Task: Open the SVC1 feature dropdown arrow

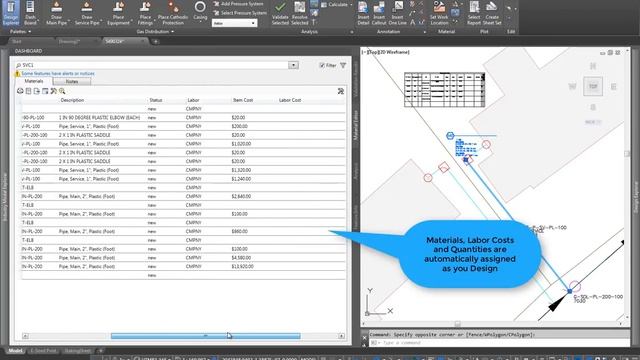Action: point(293,65)
